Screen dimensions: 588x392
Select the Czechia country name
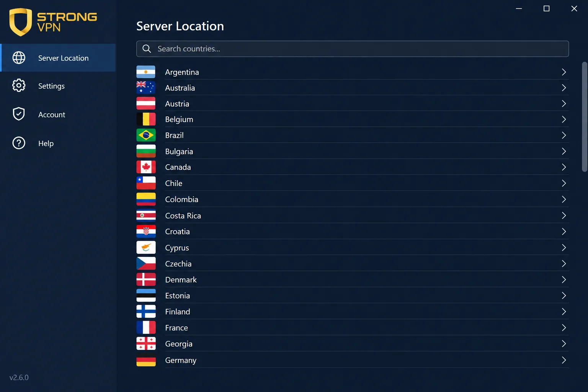tap(178, 263)
